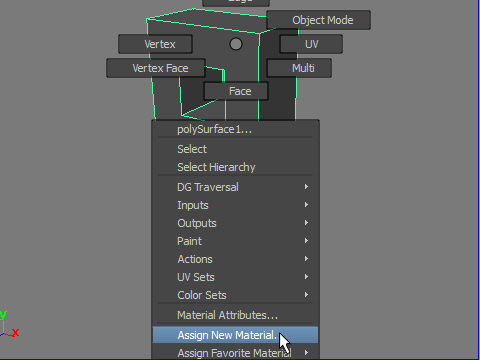480x360 pixels.
Task: Open the Outputs submenu
Action: point(235,223)
